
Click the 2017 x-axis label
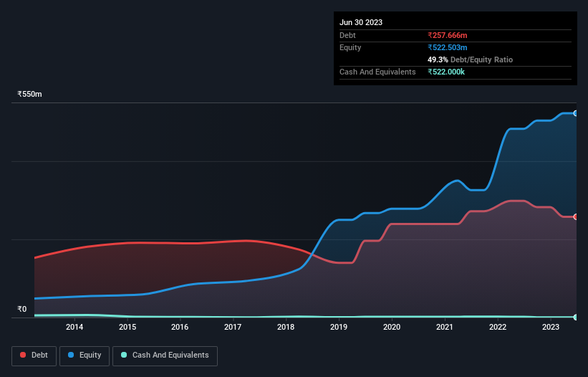(x=233, y=327)
